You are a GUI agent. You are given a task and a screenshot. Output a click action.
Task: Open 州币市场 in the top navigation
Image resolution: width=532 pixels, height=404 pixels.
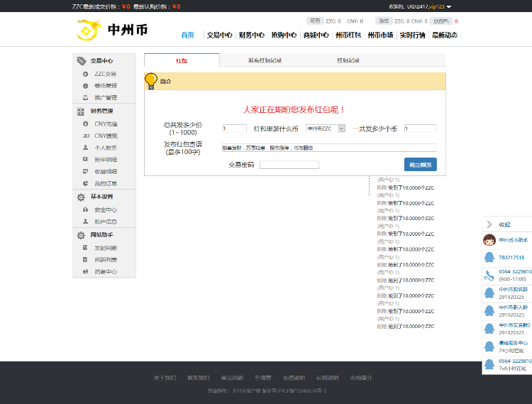[380, 35]
